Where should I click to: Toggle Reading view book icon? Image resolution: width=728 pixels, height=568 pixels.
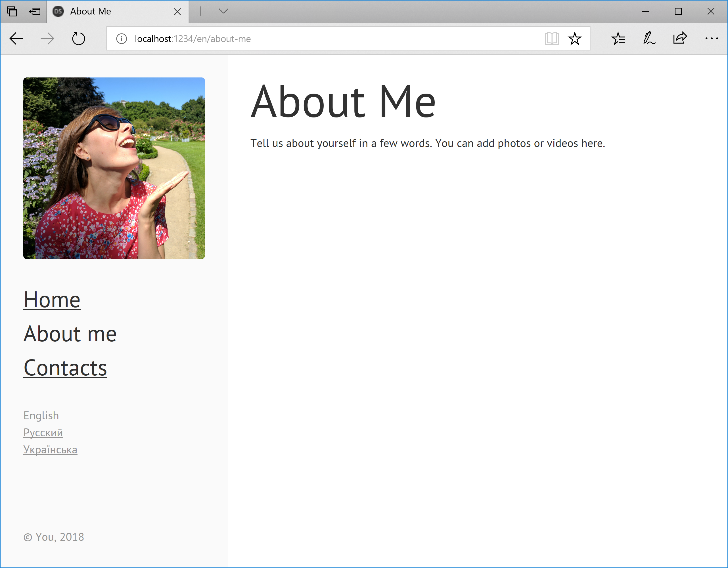tap(552, 39)
